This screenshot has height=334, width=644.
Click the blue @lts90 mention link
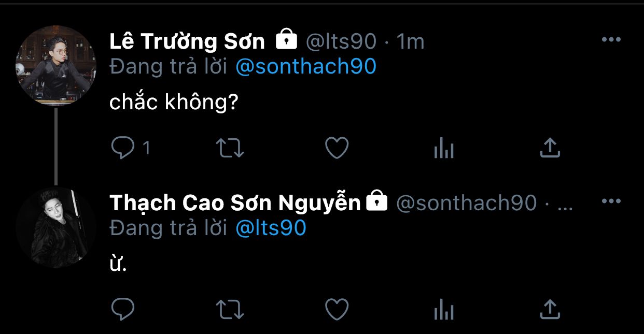(x=271, y=228)
